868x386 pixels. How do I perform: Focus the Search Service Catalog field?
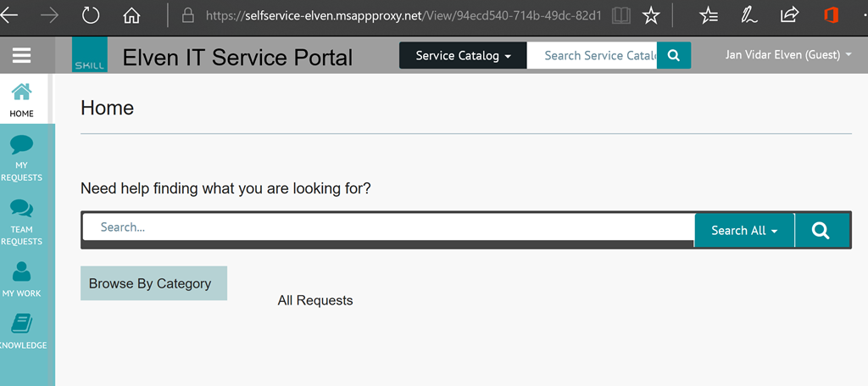pyautogui.click(x=592, y=55)
